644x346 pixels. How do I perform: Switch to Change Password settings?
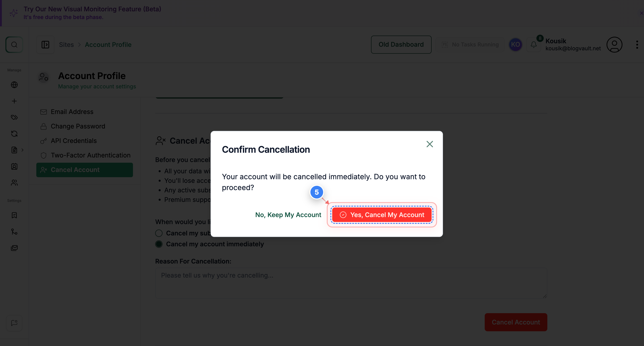(x=78, y=126)
